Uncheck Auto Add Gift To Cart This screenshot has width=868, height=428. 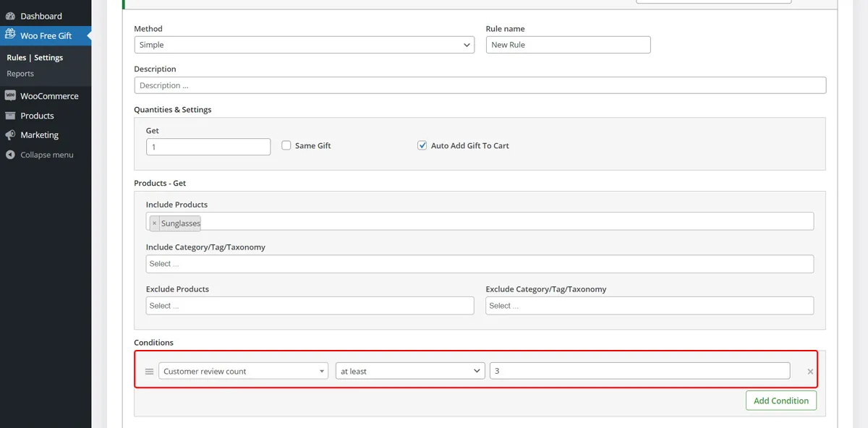tap(422, 145)
